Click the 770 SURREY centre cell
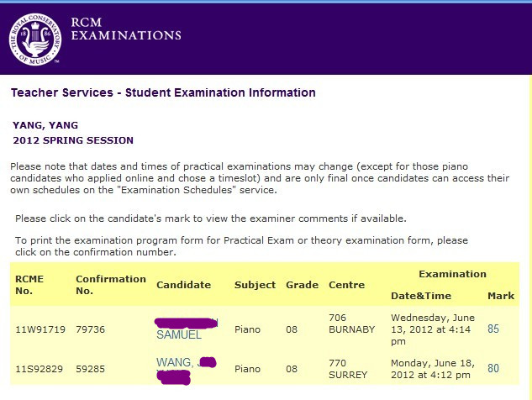The image size is (532, 400). point(348,369)
